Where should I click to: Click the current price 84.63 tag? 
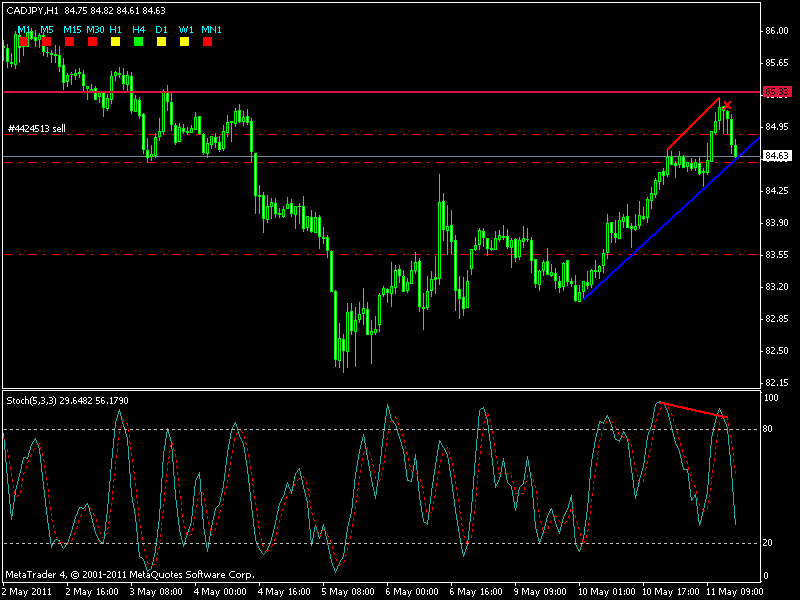[x=777, y=156]
